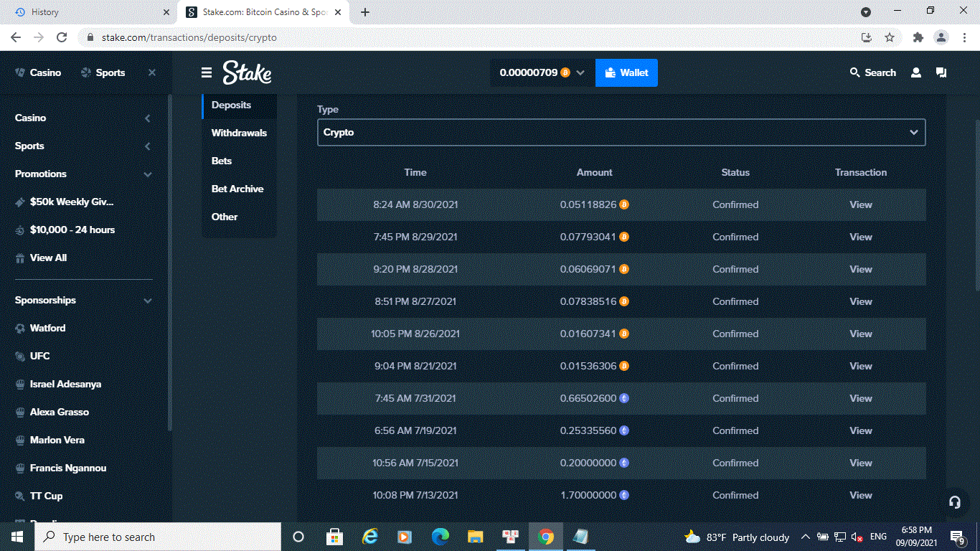Open the hamburger menu beside Stake logo
Screen dimensions: 980x551
[x=207, y=72]
